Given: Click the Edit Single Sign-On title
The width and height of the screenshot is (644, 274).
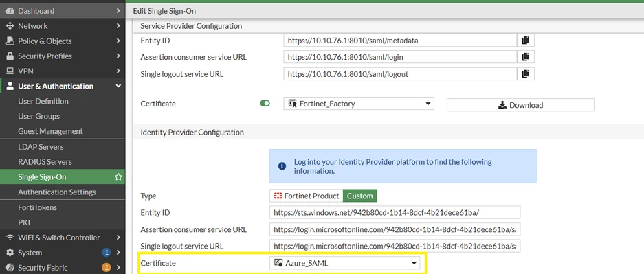Looking at the screenshot, I should click(164, 11).
